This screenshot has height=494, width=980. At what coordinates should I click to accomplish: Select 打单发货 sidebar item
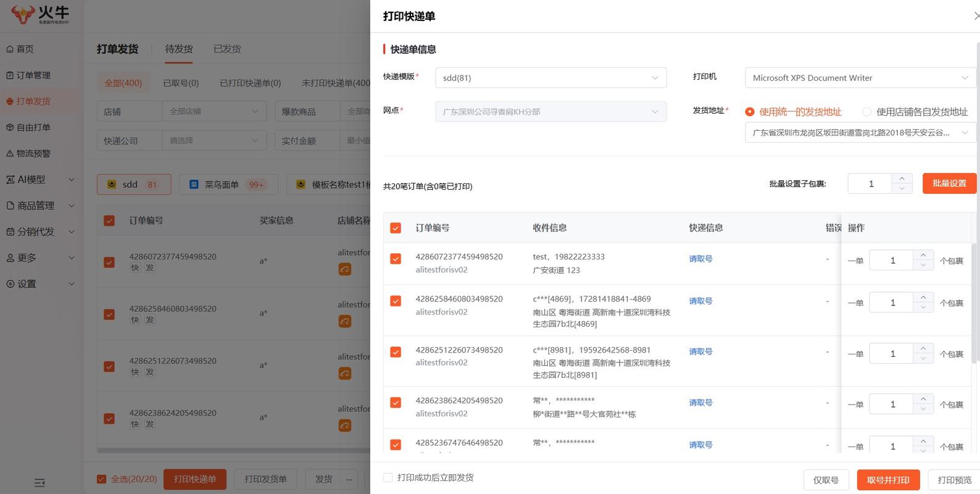(28, 101)
